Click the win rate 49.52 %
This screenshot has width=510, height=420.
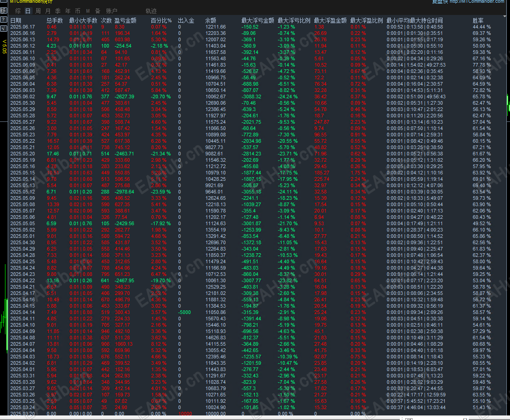tap(482, 224)
